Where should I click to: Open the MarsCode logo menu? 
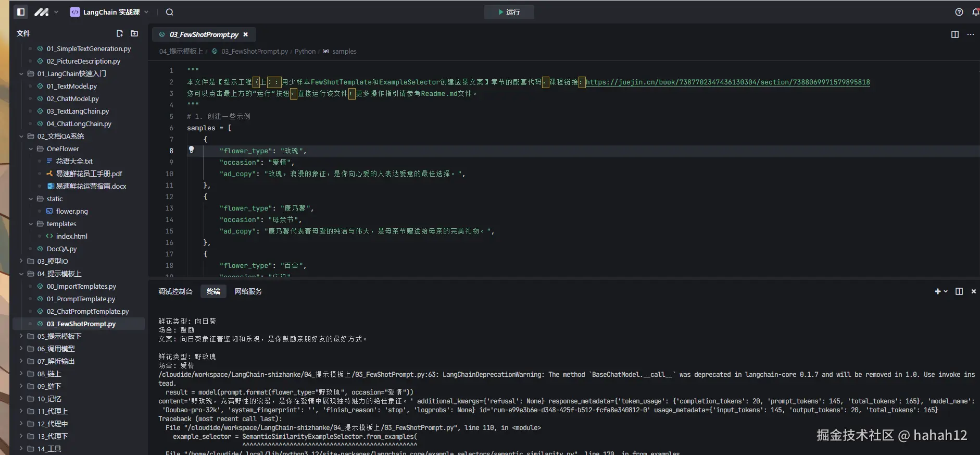coord(46,12)
